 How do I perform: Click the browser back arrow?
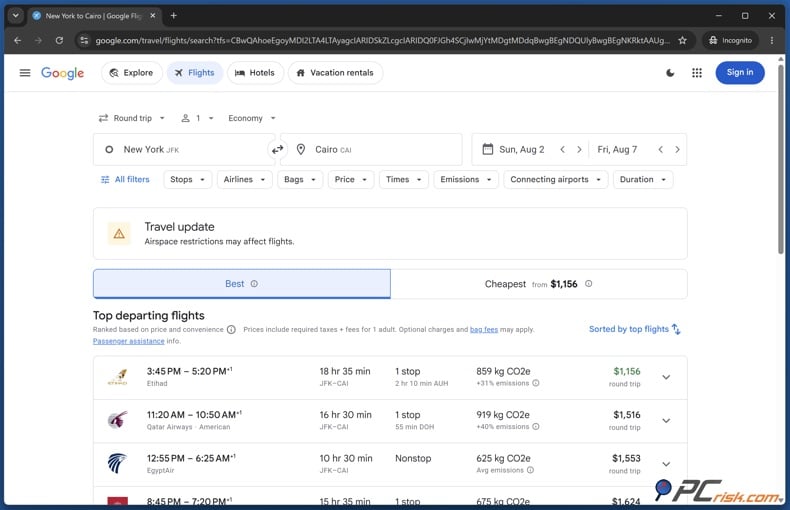click(18, 40)
